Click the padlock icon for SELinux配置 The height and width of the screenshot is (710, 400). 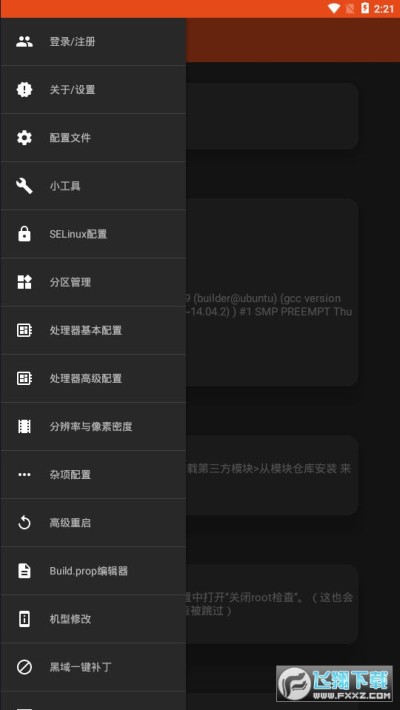pyautogui.click(x=24, y=234)
